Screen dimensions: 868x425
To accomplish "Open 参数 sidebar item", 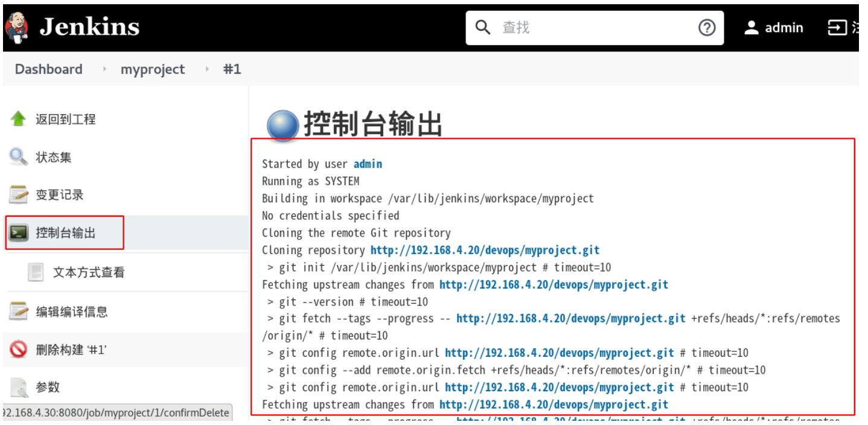I will tap(48, 388).
